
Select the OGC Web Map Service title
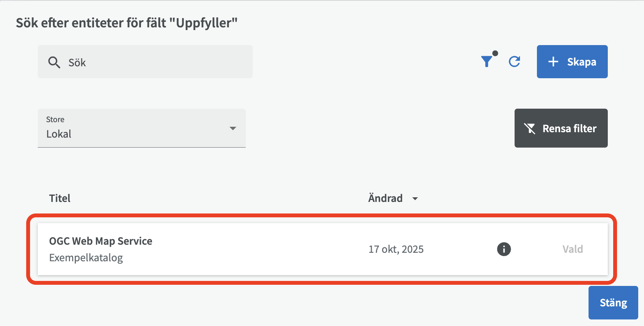(x=101, y=241)
